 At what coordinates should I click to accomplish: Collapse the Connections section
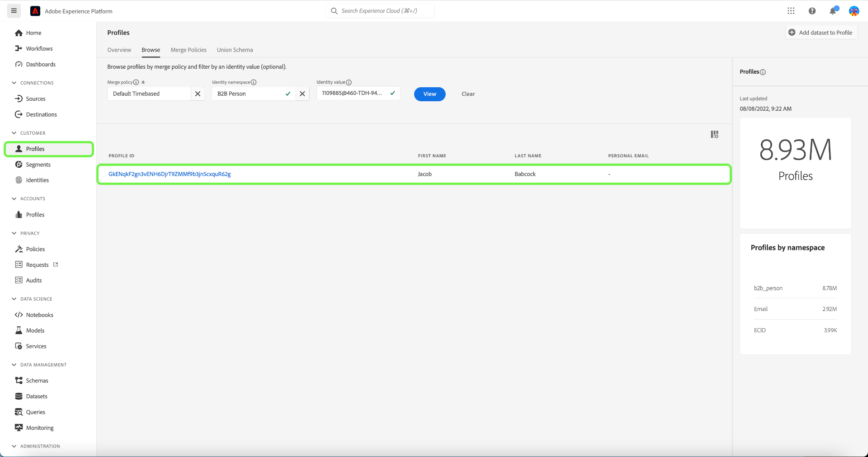pos(14,83)
